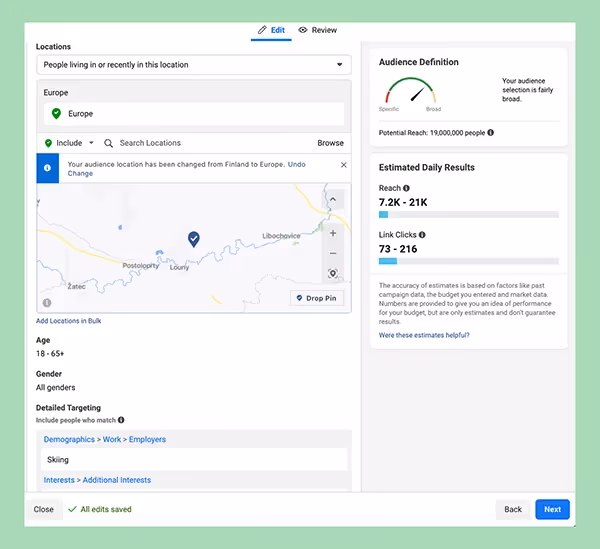Click the Link Clicks estimate bar
This screenshot has width=600, height=549.
469,261
